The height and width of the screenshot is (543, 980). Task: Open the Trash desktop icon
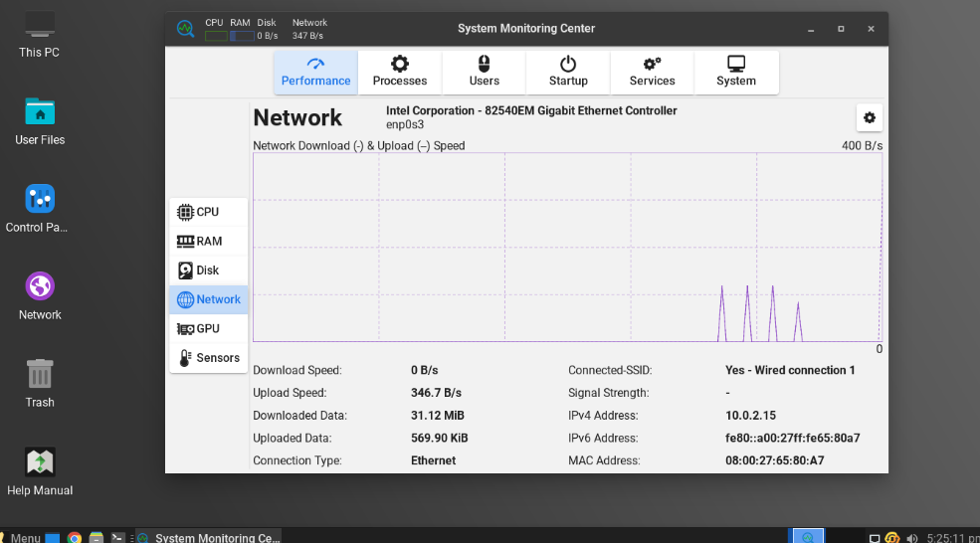pyautogui.click(x=40, y=383)
